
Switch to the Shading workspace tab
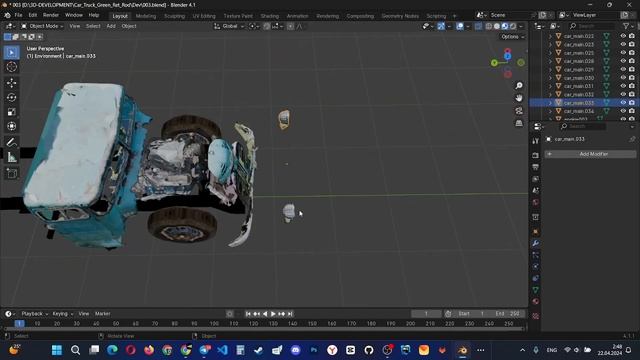point(269,16)
